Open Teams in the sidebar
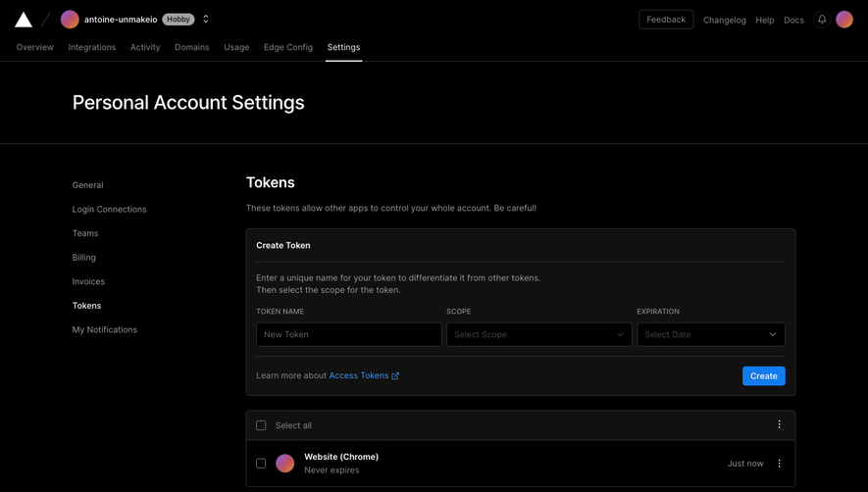This screenshot has width=868, height=492. 85,233
